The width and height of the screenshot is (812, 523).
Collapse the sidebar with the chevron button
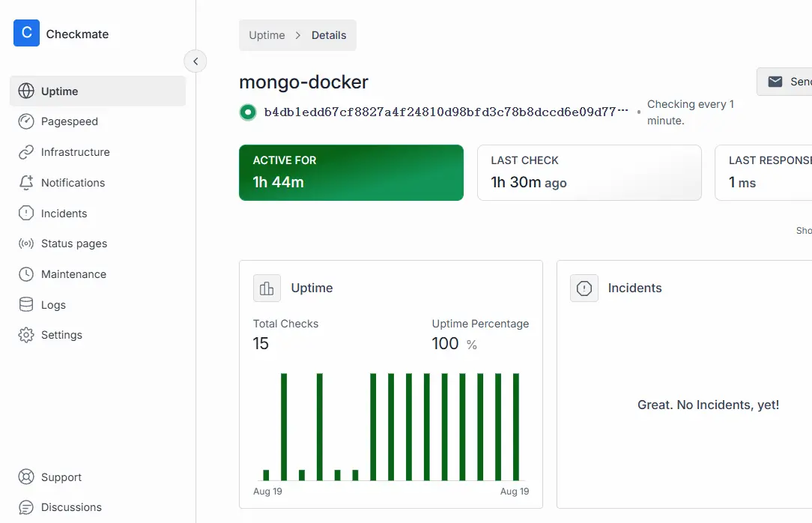coord(196,61)
